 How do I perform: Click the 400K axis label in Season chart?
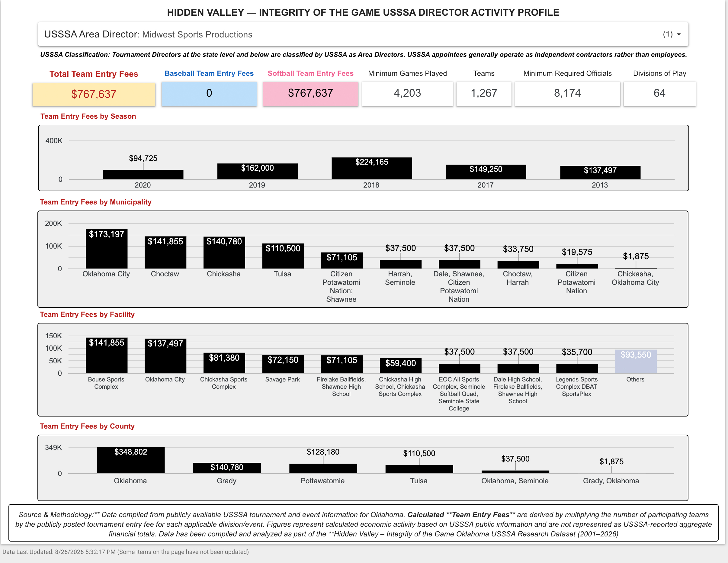point(54,141)
